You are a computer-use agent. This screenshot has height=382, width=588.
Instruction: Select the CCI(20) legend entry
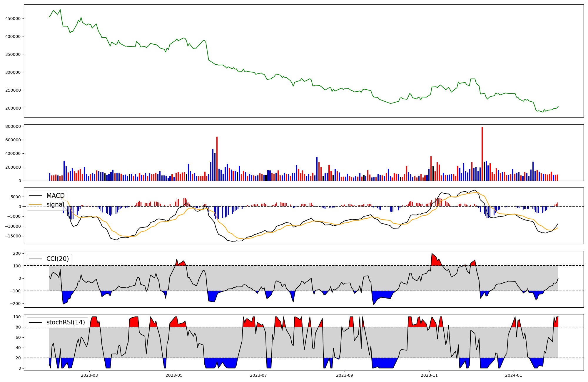pyautogui.click(x=57, y=259)
